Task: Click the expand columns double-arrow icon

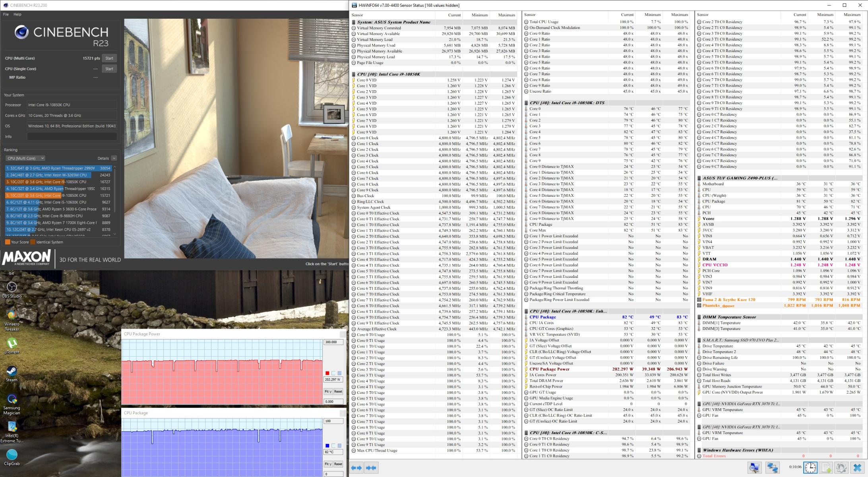Action: (x=356, y=468)
